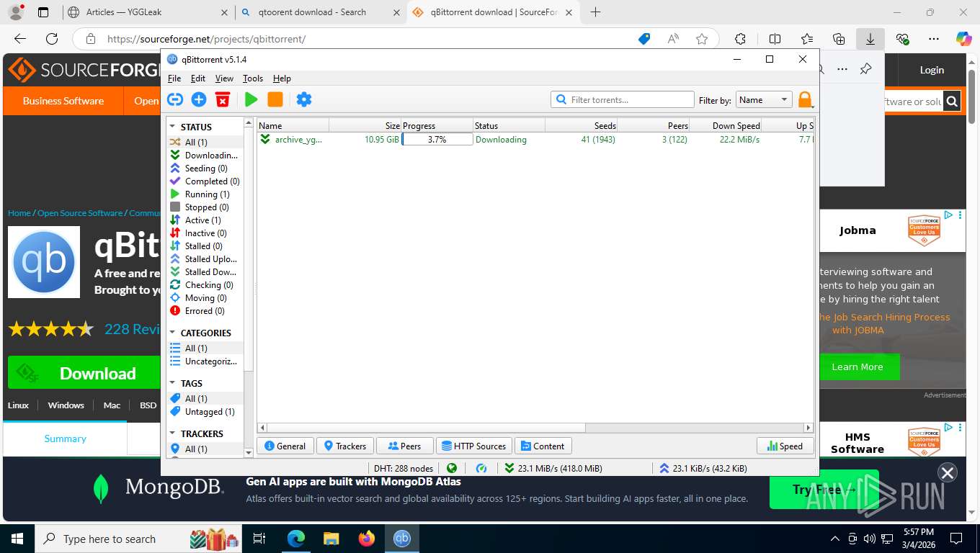Viewport: 980px width, 553px height.
Task: Click Add torrent link toolbar icon
Action: [x=175, y=99]
